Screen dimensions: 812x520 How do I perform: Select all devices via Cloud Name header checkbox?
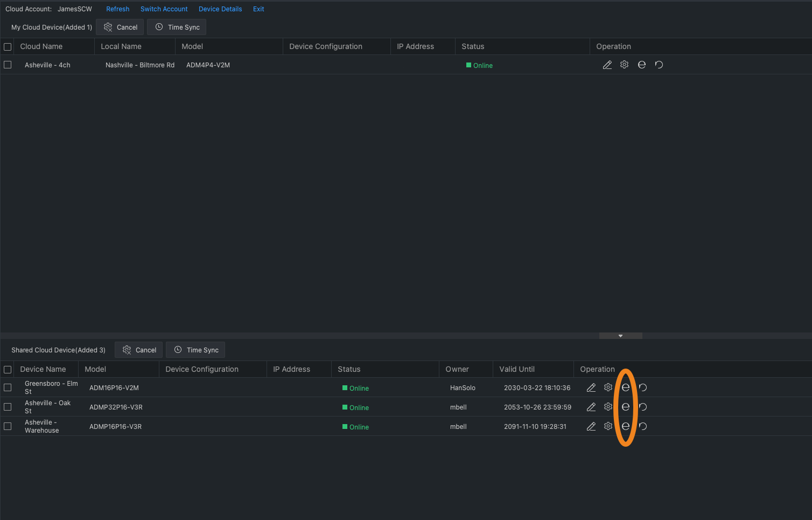[8, 47]
